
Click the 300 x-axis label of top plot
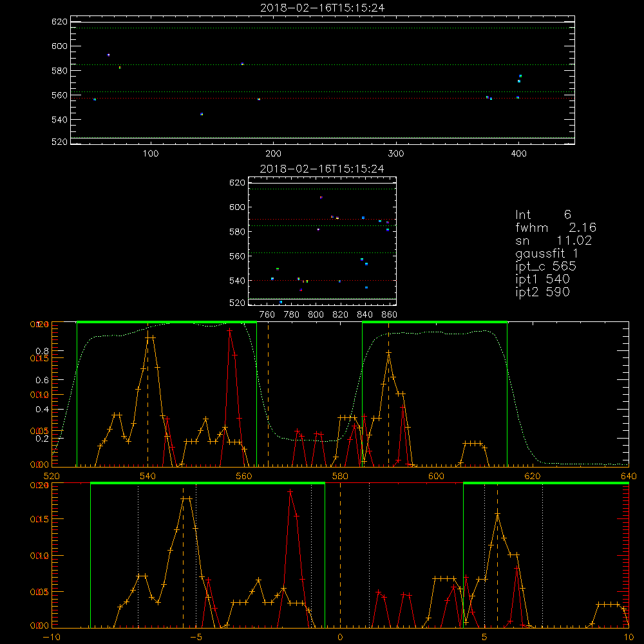click(396, 154)
